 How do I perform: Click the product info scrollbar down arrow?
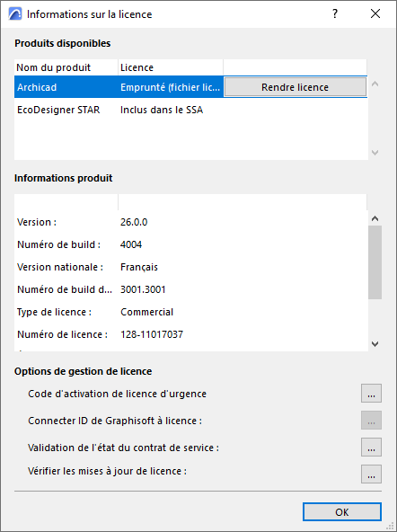(x=375, y=343)
